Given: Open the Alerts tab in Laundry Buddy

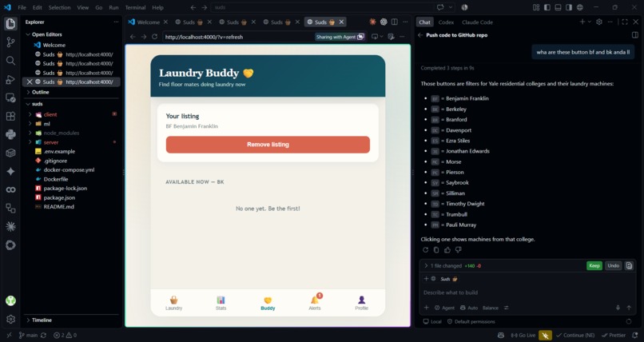Looking at the screenshot, I should (x=315, y=303).
